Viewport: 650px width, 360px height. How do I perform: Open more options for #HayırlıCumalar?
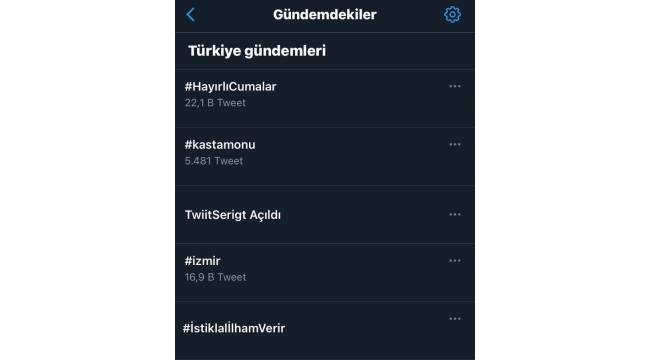(x=455, y=86)
